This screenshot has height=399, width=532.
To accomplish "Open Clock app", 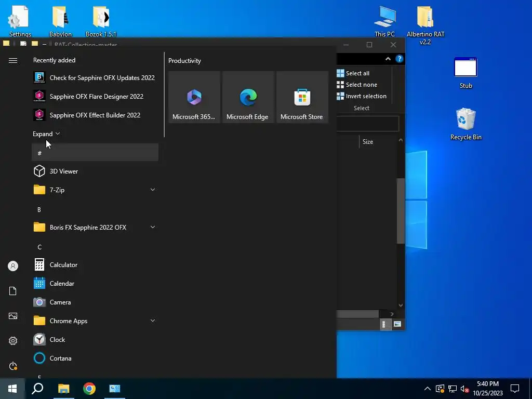I will coord(95,339).
